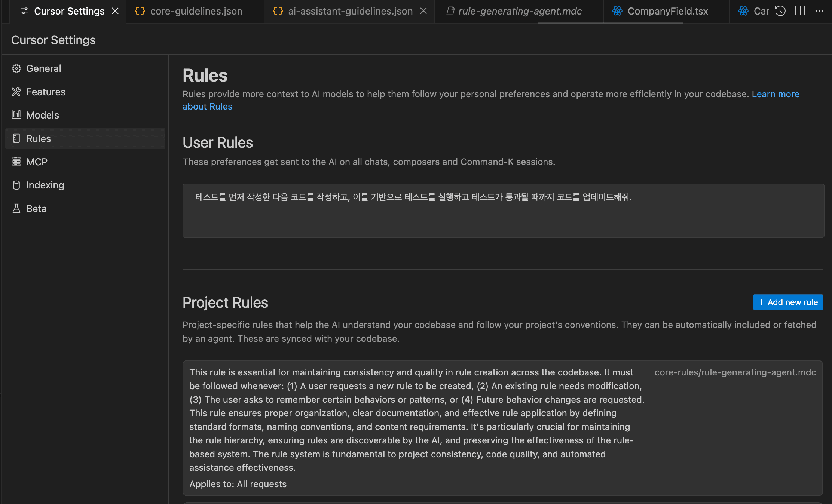
Task: Open the Models settings section
Action: (85, 115)
